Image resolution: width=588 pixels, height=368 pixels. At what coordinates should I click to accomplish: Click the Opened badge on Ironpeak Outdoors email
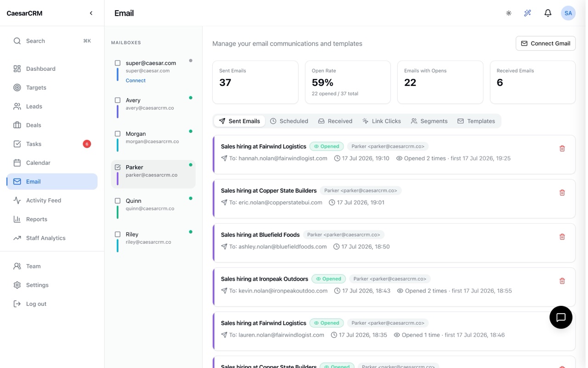coord(328,279)
